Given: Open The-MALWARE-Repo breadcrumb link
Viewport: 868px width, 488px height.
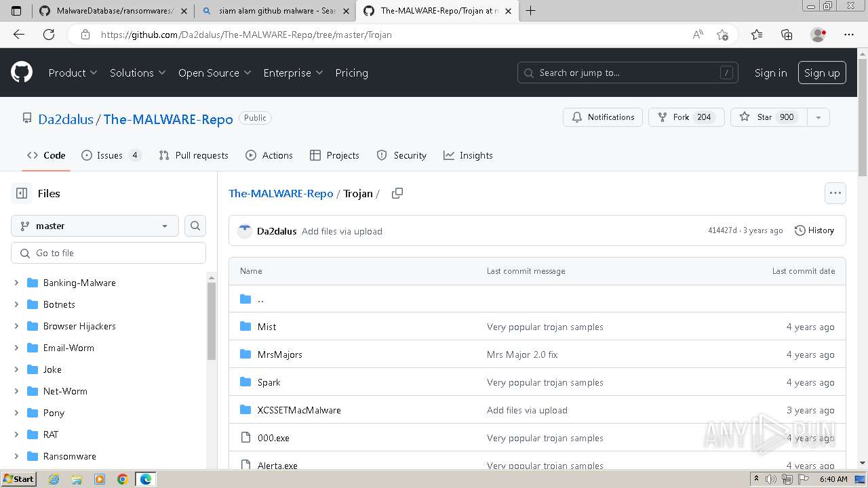Looking at the screenshot, I should point(281,193).
